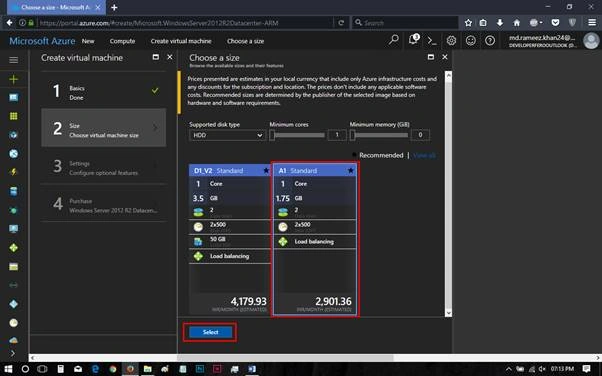Click the feedback smiley icon

coord(471,40)
